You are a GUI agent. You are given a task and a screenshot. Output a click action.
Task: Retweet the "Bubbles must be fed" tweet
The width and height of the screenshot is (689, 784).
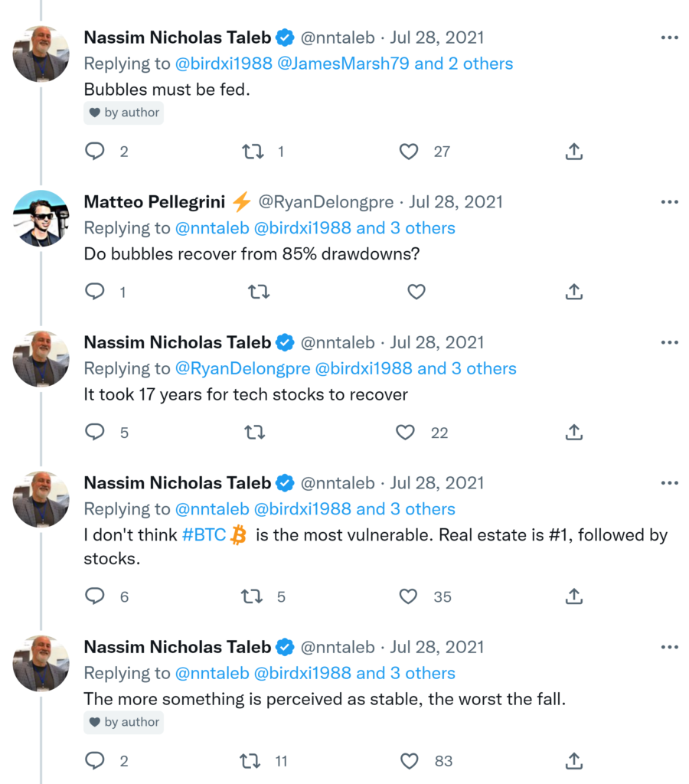point(253,152)
